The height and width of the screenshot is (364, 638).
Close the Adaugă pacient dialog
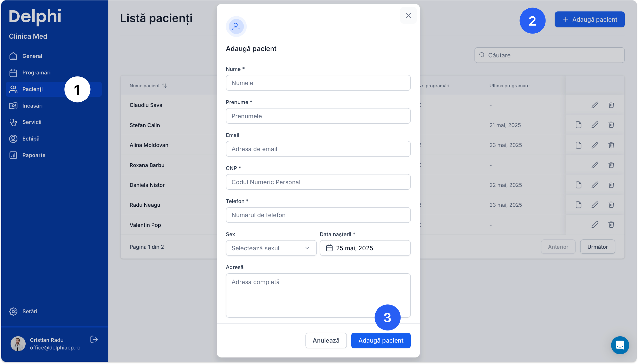(408, 16)
